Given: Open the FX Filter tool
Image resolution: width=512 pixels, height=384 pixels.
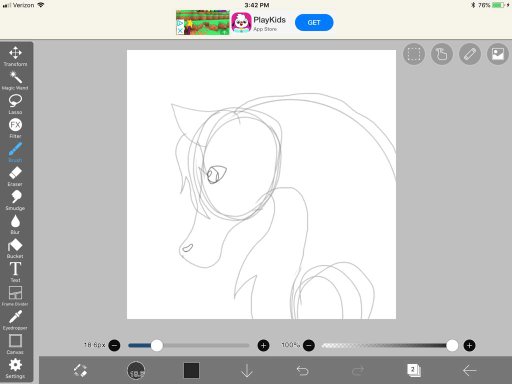Looking at the screenshot, I should tap(15, 128).
